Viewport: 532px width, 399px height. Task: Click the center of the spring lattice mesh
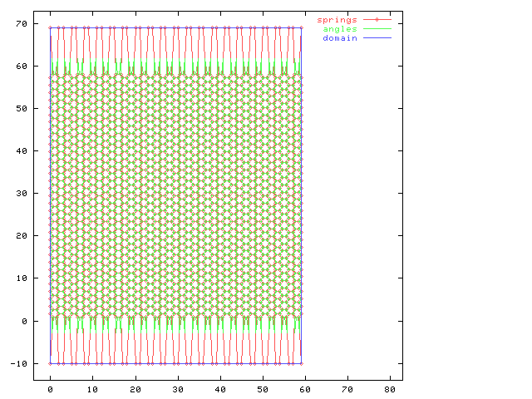pyautogui.click(x=175, y=193)
